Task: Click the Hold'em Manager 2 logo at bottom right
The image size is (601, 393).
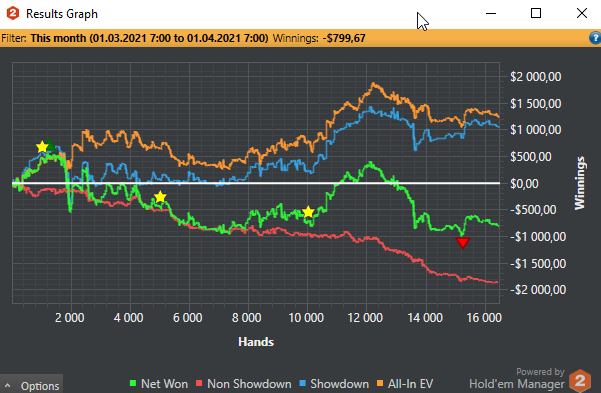Action: pos(580,381)
